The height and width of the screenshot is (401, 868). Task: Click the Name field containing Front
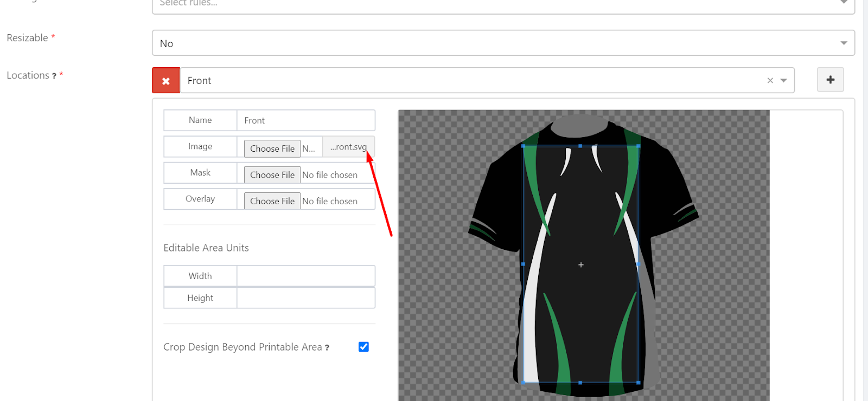[306, 120]
